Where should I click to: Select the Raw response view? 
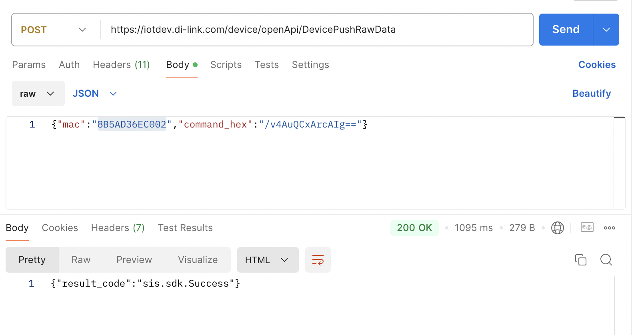point(81,260)
